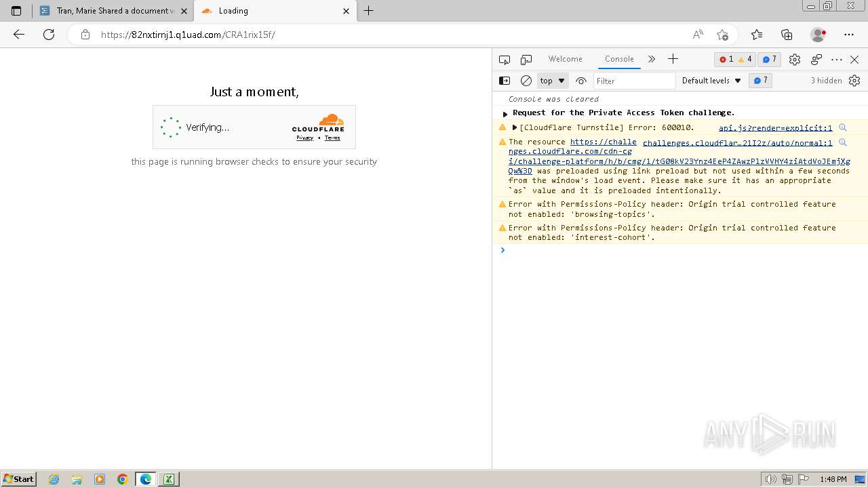Open the browser profile menu
The image size is (868, 488).
coord(818,35)
